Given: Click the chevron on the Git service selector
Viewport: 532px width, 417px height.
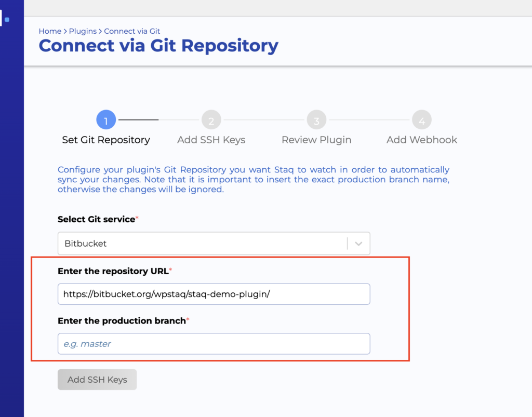Looking at the screenshot, I should (357, 243).
